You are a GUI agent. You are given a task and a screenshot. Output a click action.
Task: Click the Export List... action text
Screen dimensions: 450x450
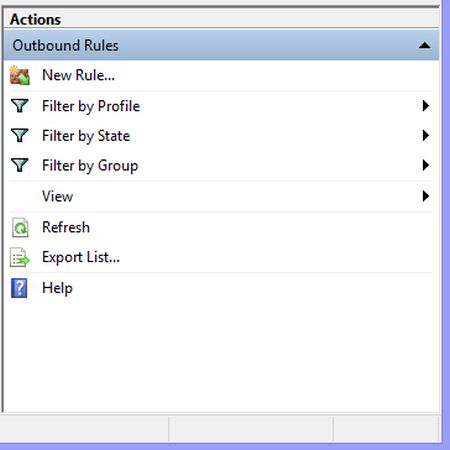tap(81, 257)
